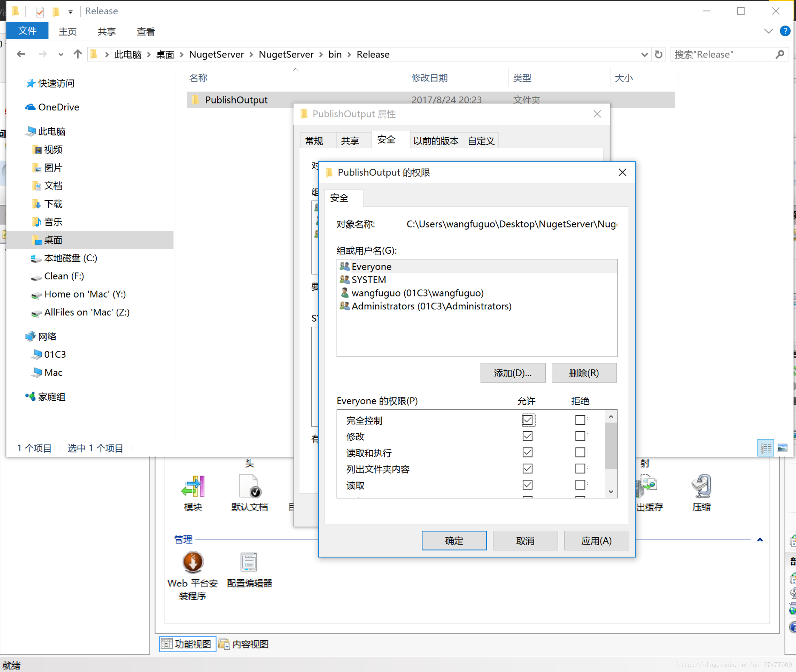The height and width of the screenshot is (672, 796).
Task: Open Clean (F:) drive in sidebar
Action: [x=57, y=276]
